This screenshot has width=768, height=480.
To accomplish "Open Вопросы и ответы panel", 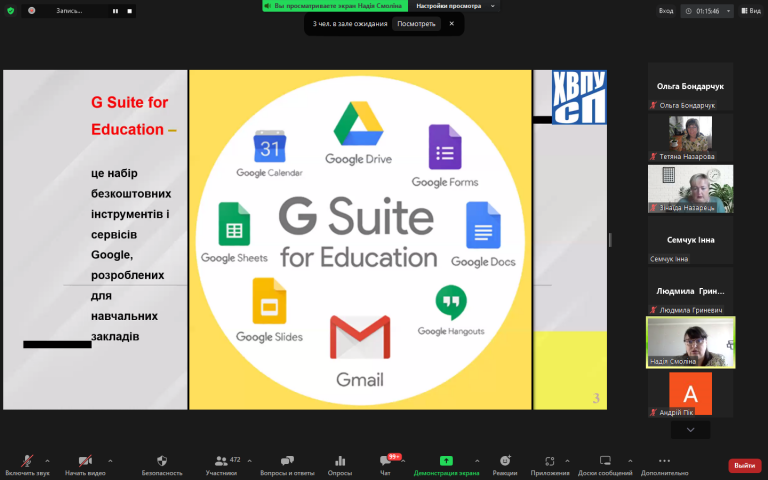I will [x=288, y=465].
